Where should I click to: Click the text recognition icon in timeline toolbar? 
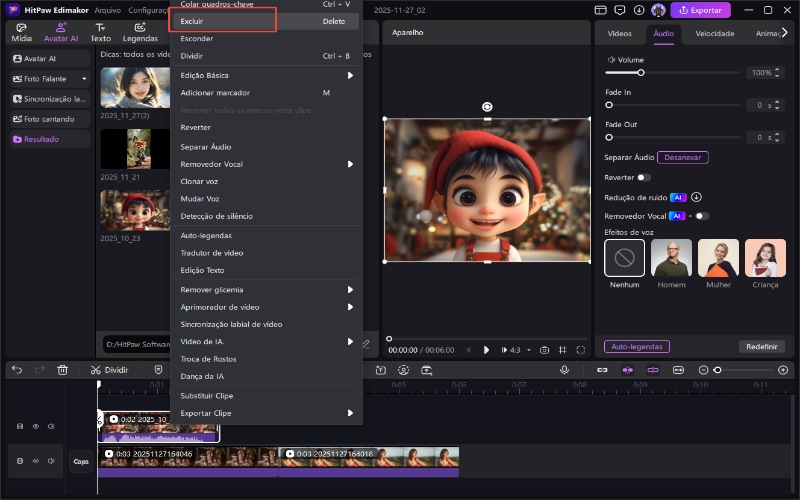(381, 370)
